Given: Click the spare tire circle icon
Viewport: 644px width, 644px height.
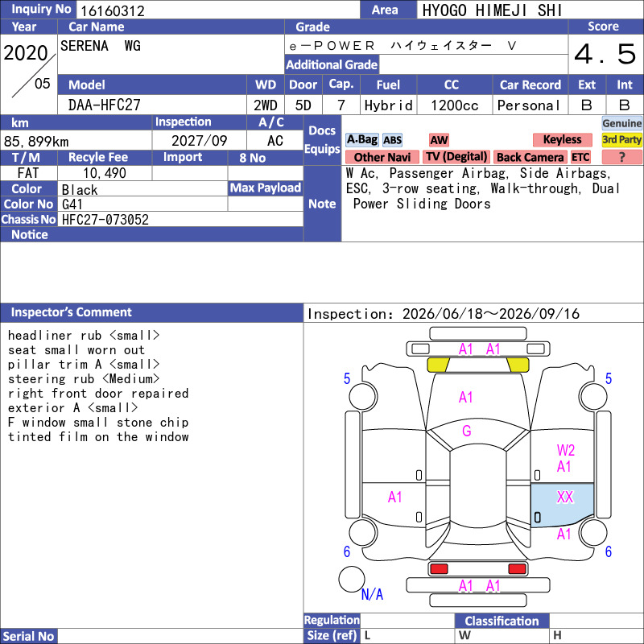Looking at the screenshot, I should click(x=352, y=579).
